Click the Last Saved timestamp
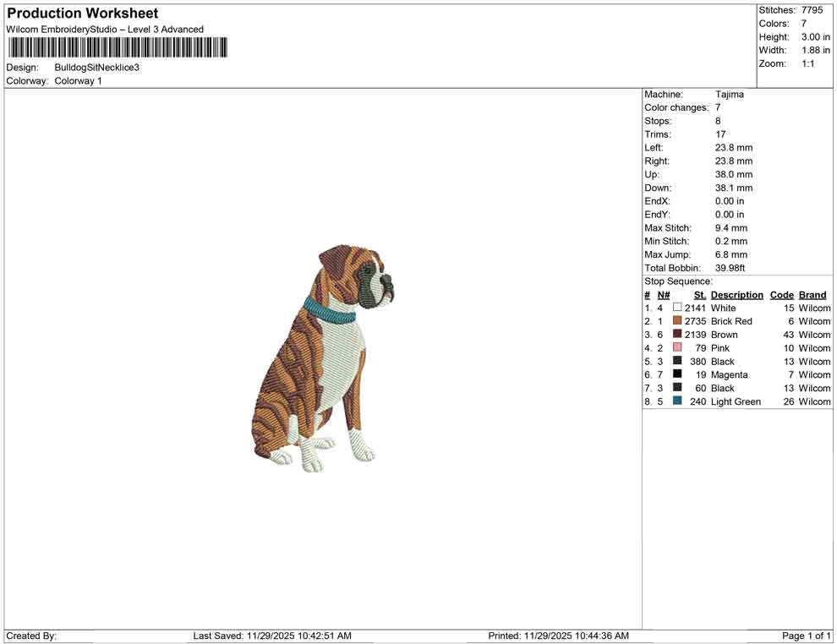837x644 pixels. 272,636
